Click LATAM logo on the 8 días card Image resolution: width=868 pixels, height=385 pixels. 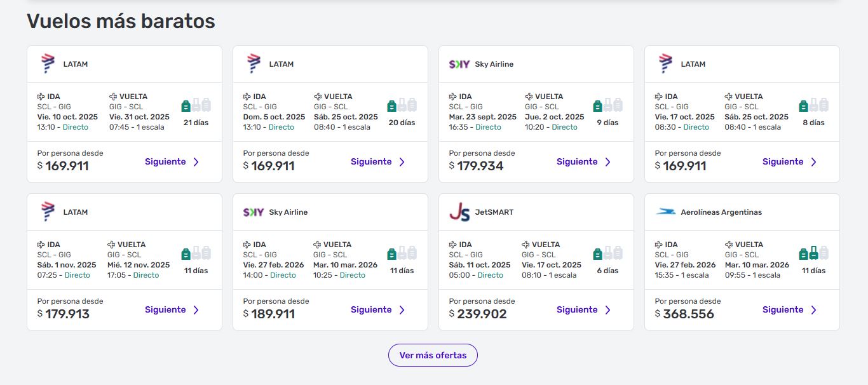[x=665, y=64]
